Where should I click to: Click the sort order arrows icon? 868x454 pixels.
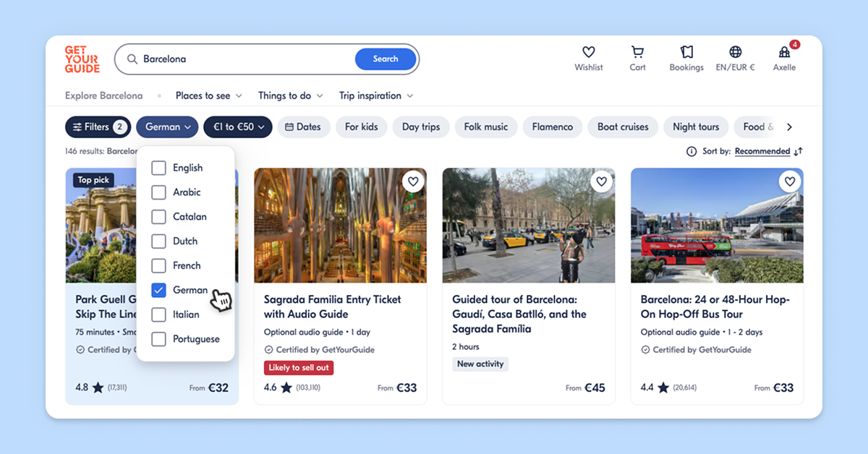pos(798,151)
